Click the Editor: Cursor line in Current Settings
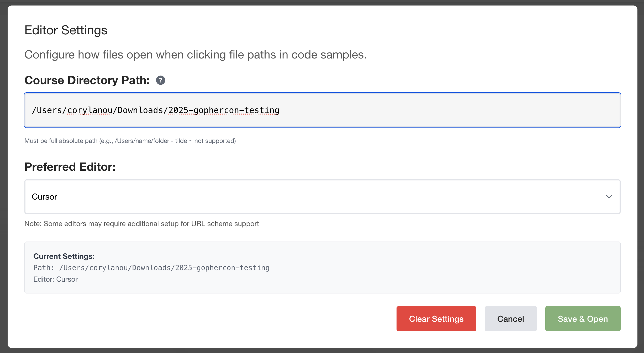Viewport: 644px width, 353px height. (x=55, y=279)
